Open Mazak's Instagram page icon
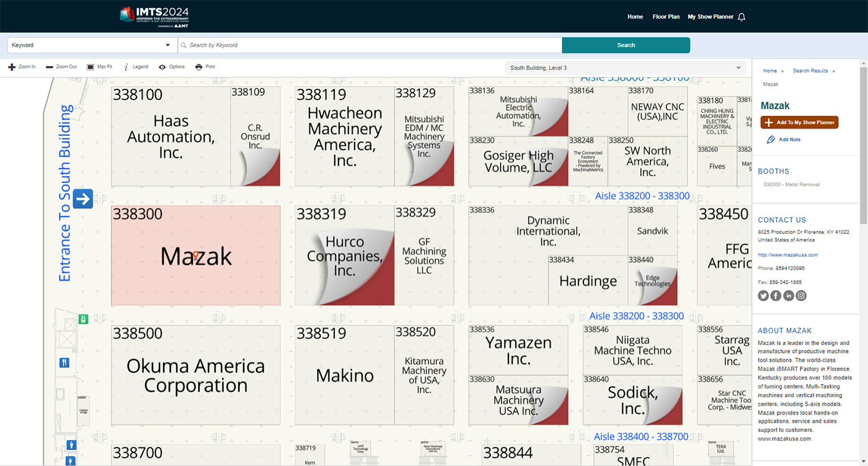The height and width of the screenshot is (466, 868). (801, 296)
